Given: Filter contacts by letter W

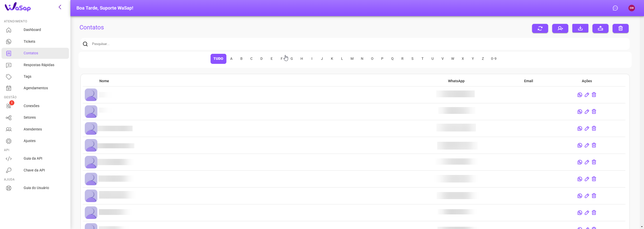Looking at the screenshot, I should coord(453,59).
